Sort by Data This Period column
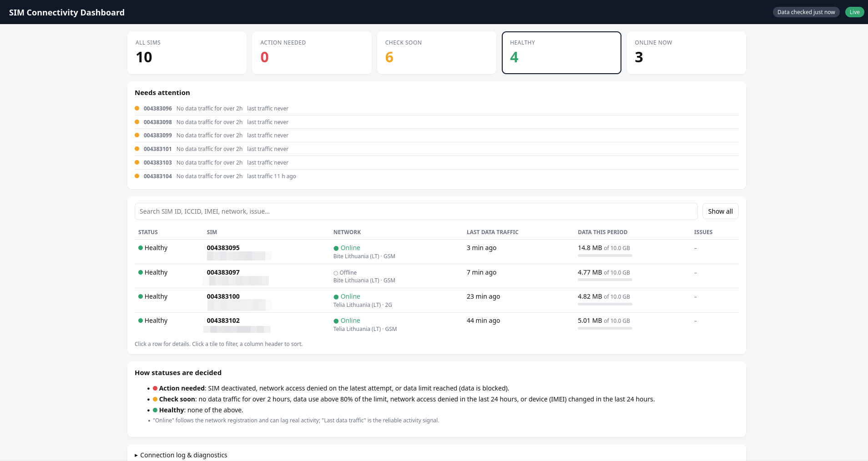The width and height of the screenshot is (868, 461). [x=603, y=232]
